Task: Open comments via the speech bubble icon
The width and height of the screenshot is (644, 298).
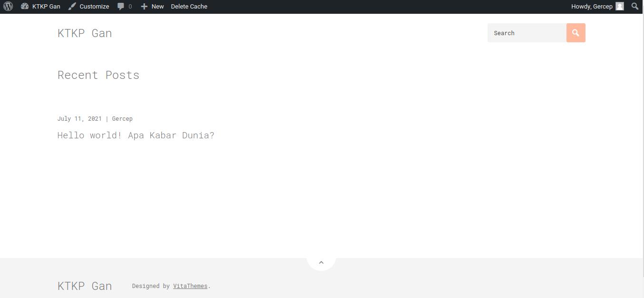Action: pyautogui.click(x=121, y=6)
